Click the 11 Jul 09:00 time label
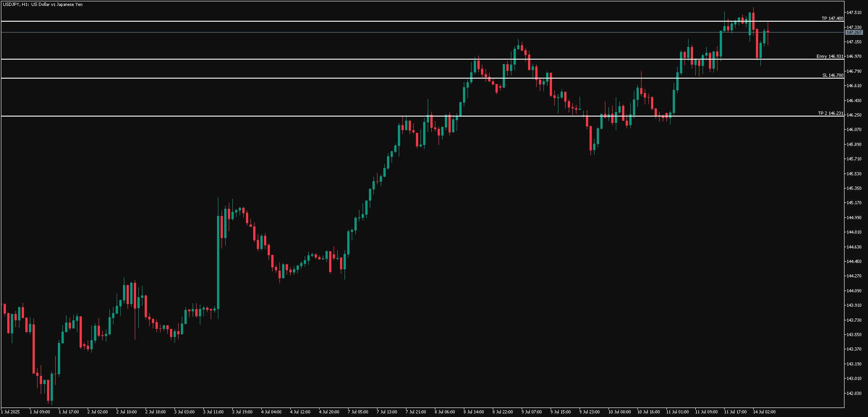The height and width of the screenshot is (417, 868). (706, 412)
